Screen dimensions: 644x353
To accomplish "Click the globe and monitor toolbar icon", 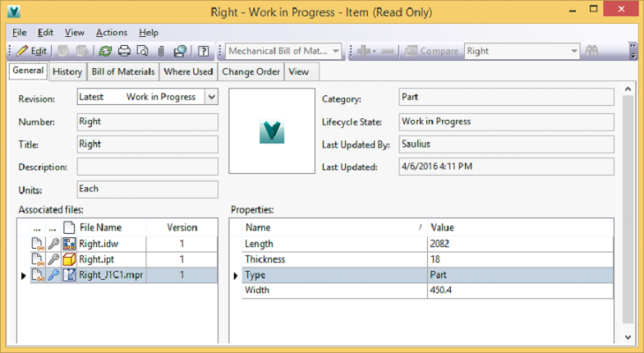I will (180, 51).
